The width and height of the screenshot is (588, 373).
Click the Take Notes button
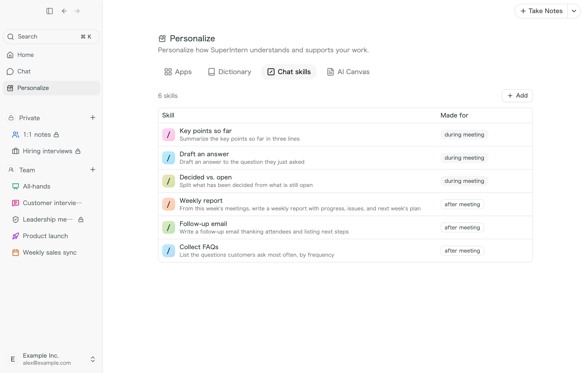[x=541, y=11]
